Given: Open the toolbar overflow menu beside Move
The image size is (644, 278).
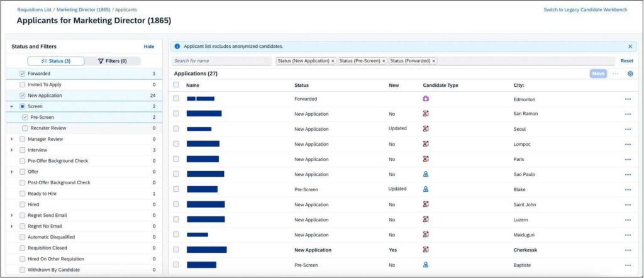Looking at the screenshot, I should [615, 74].
